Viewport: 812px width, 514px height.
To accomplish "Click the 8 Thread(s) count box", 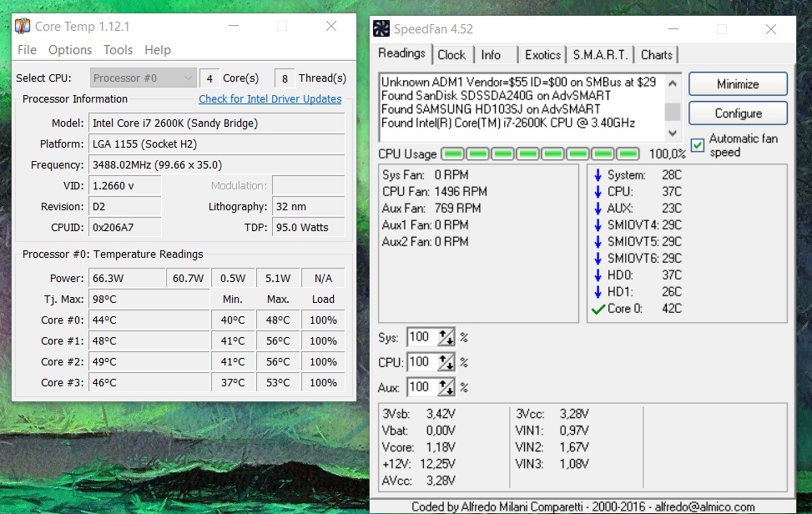I will point(285,78).
